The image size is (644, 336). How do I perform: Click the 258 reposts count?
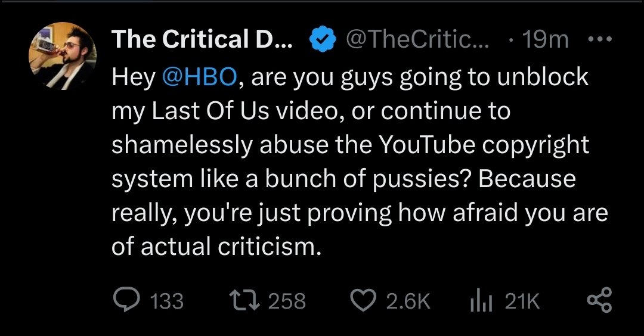[287, 301]
